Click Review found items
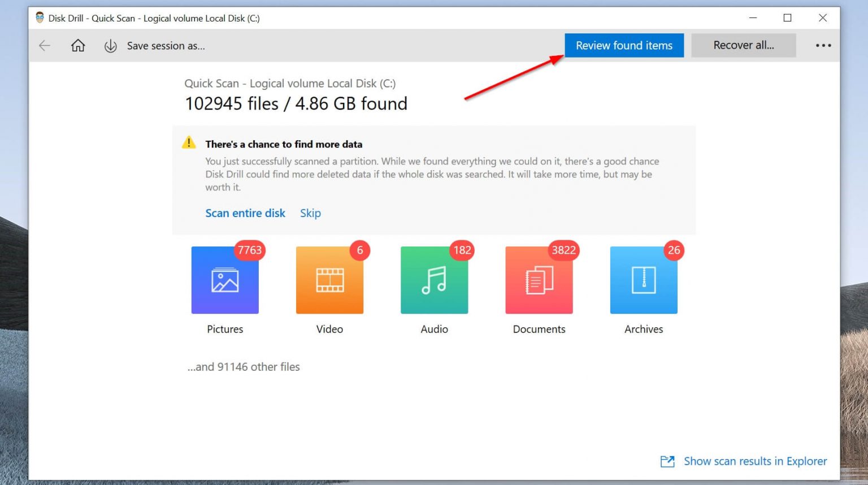The image size is (868, 485). click(624, 45)
